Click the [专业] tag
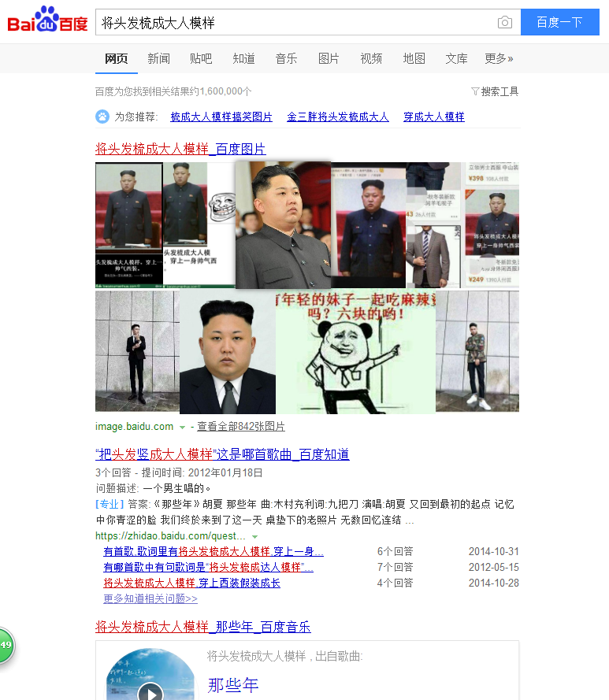Viewport: 609px width, 700px height. pos(110,505)
